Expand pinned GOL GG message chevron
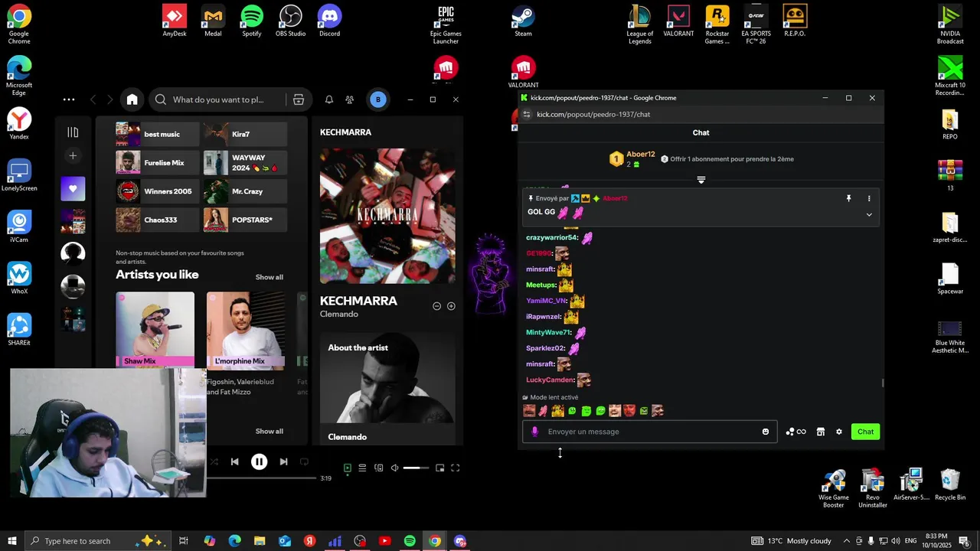Screen dimensions: 980x551 click(869, 215)
